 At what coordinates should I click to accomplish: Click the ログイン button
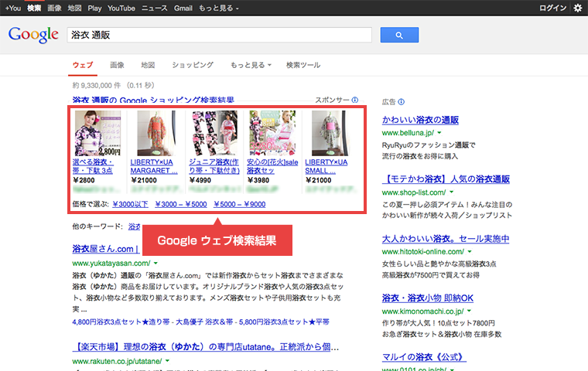point(552,8)
